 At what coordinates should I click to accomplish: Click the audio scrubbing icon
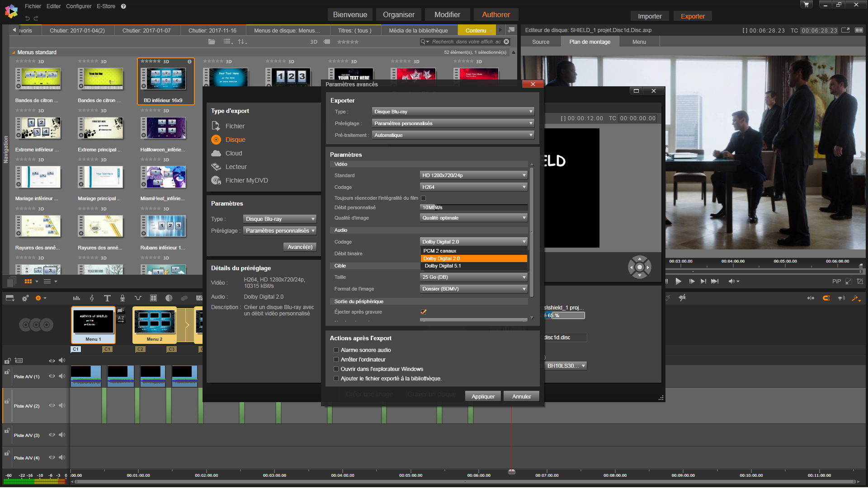[x=841, y=298]
